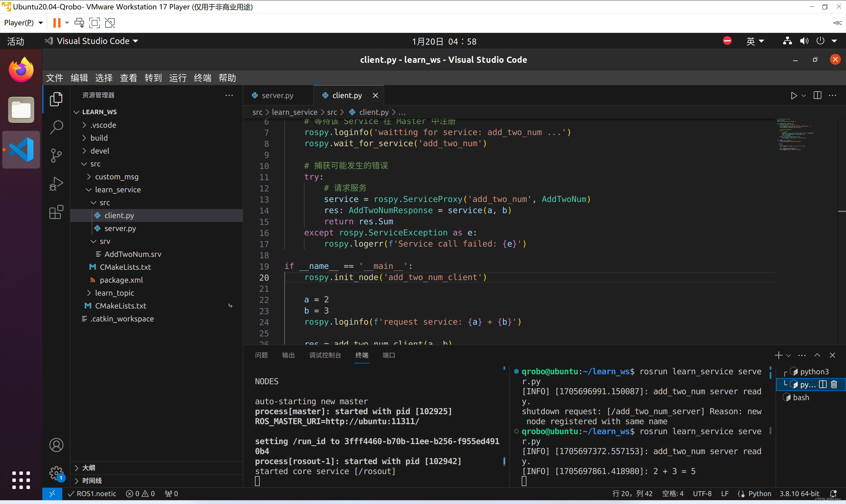Open the 文件 menu
This screenshot has height=504, width=846.
[x=54, y=78]
